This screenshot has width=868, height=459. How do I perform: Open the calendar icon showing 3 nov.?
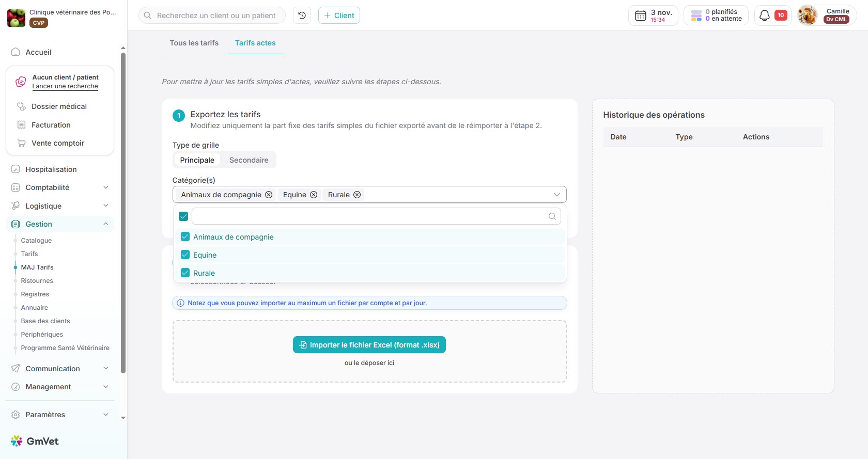[641, 15]
